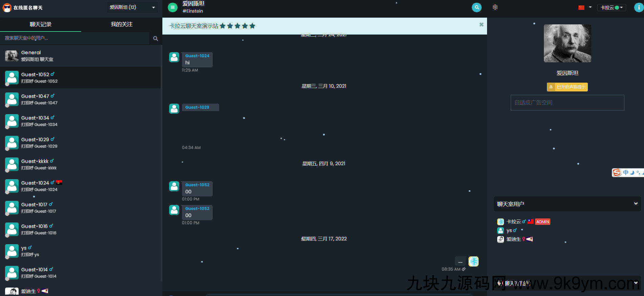The height and width of the screenshot is (296, 644).
Task: Click the search icon in chat header
Action: click(x=476, y=7)
